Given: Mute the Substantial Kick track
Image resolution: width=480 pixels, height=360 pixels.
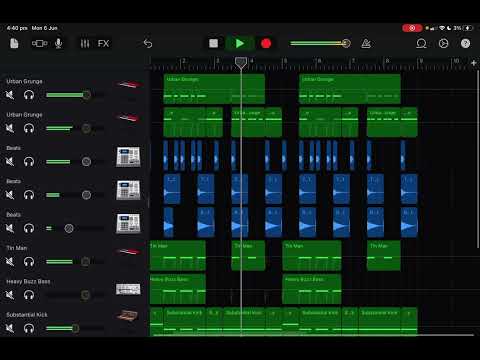Looking at the screenshot, I should pos(10,328).
